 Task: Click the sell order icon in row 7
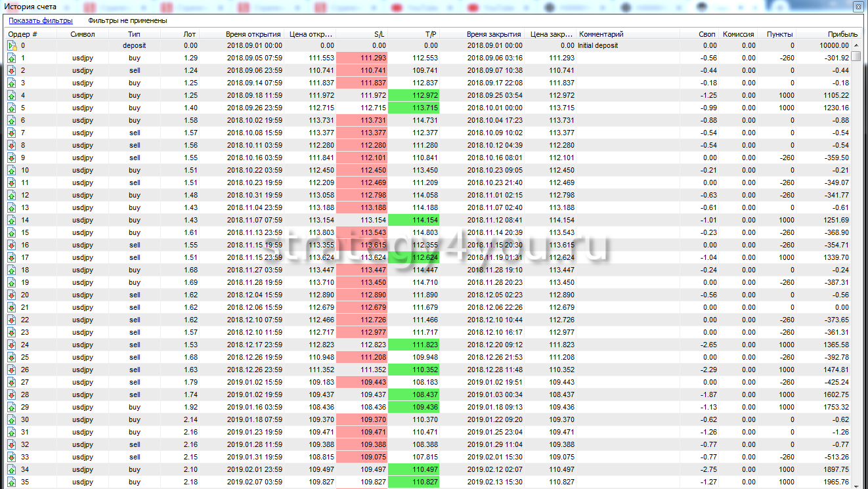click(x=12, y=133)
